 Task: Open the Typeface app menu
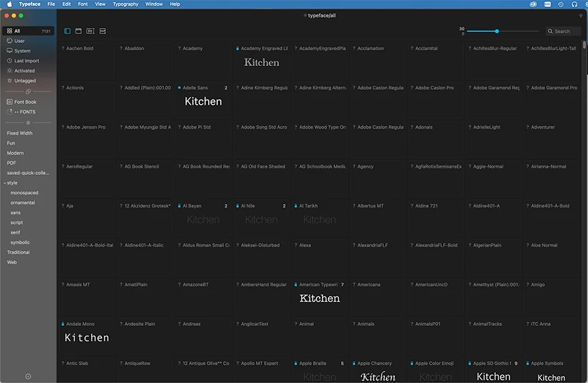(30, 4)
